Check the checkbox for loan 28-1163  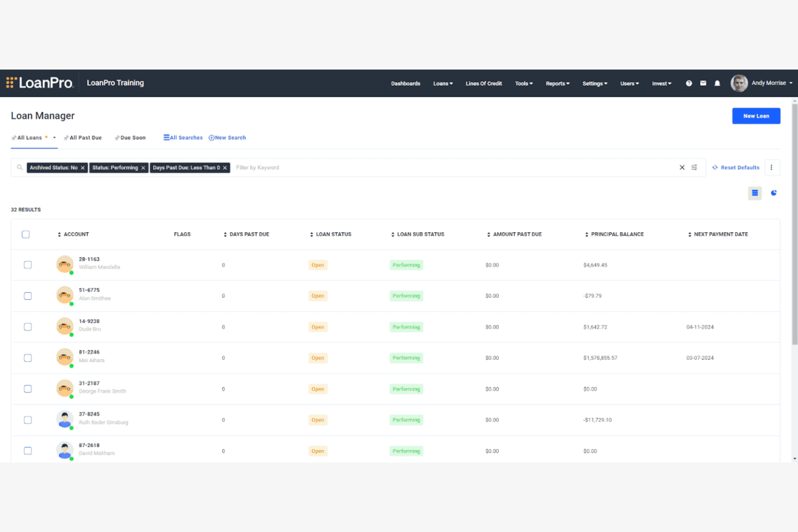[x=27, y=265]
